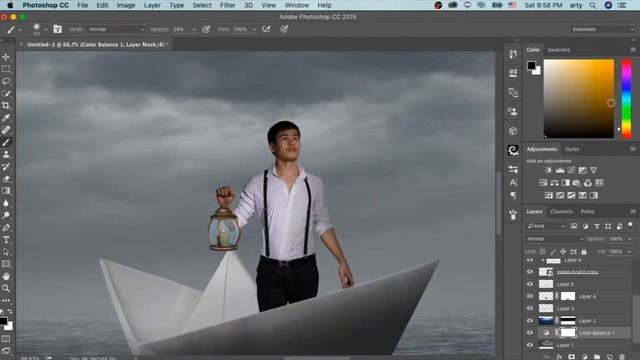Open Brush Preset picker arrow
Screen dimensions: 640x360
coord(45,29)
